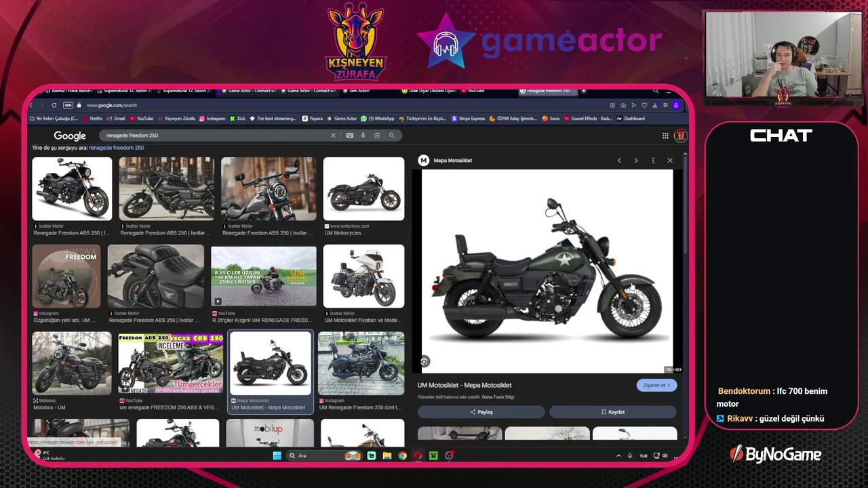Viewport: 868px width, 488px height.
Task: Open the Kişneyen Zürafa bookmark
Action: point(176,119)
